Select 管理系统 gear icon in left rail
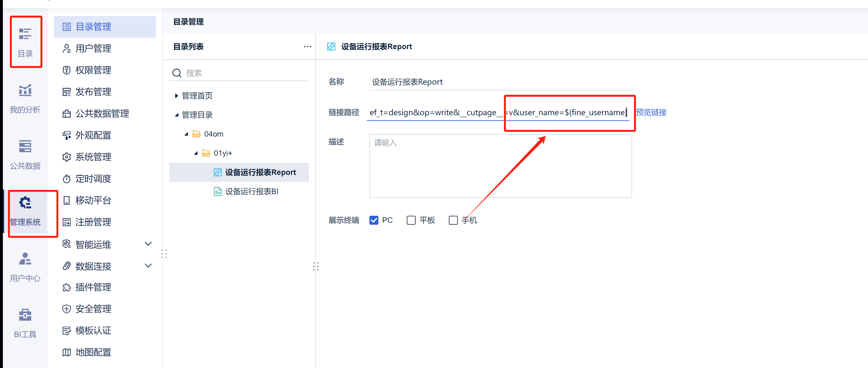 25,202
